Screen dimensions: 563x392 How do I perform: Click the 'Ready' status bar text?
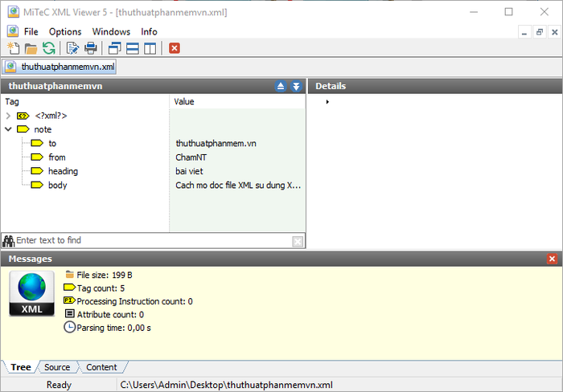pos(59,385)
